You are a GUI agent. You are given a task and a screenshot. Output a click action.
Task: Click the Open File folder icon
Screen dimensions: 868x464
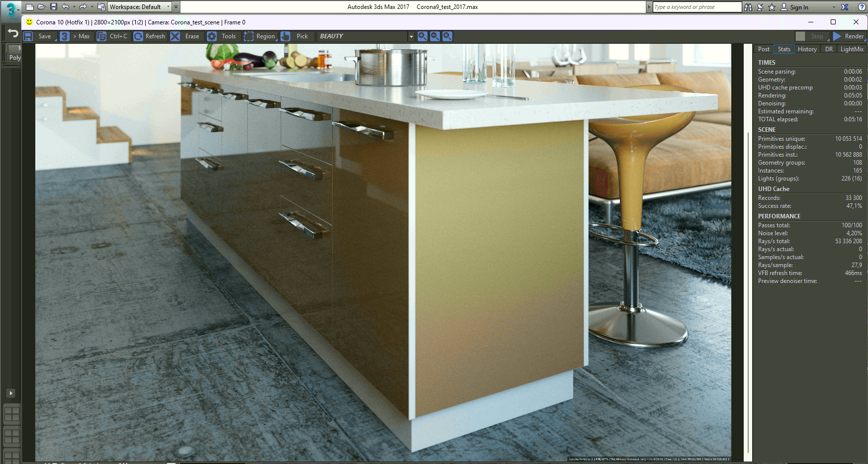(42, 7)
